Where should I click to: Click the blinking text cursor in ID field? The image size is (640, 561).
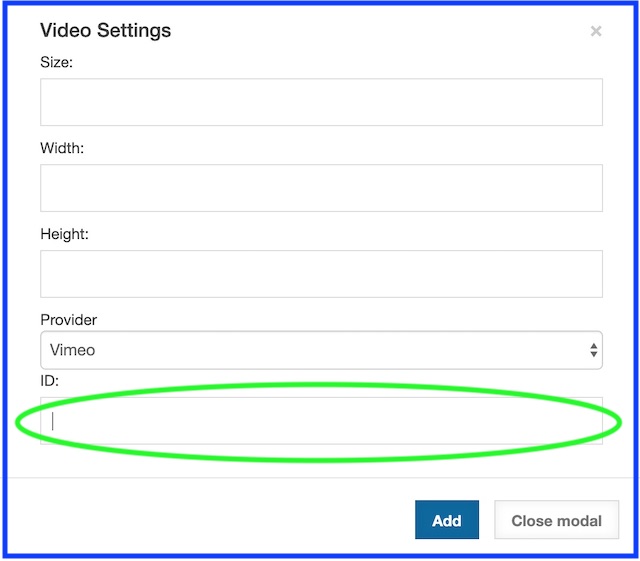[53, 421]
